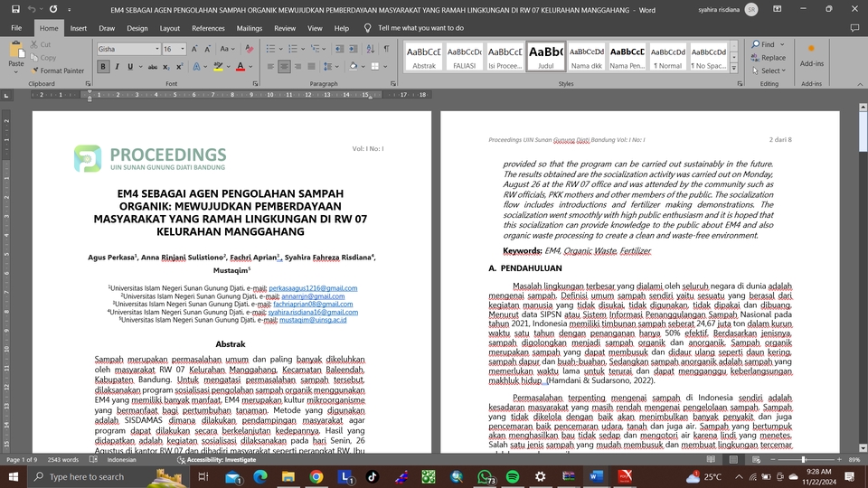The width and height of the screenshot is (868, 488).
Task: Apply italic formatting
Action: click(x=118, y=67)
